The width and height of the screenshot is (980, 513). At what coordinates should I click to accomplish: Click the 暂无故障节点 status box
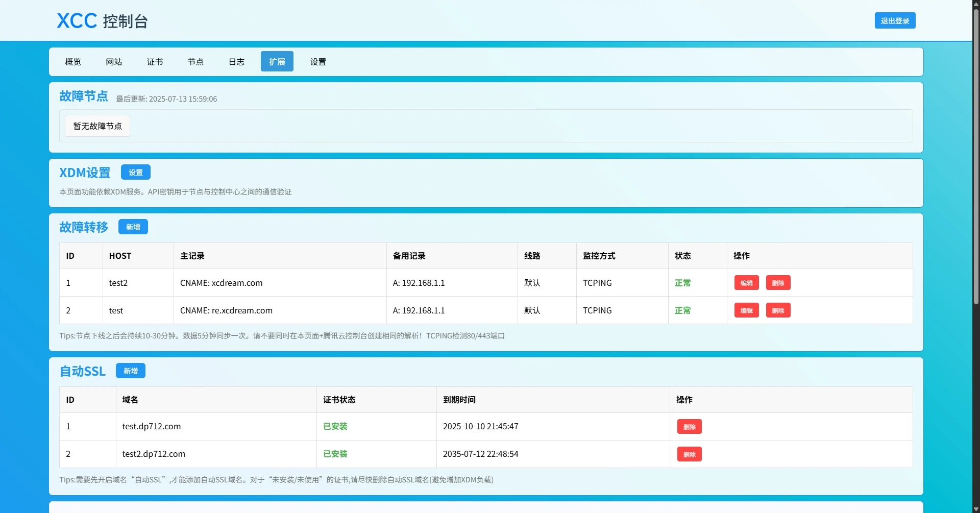click(97, 126)
